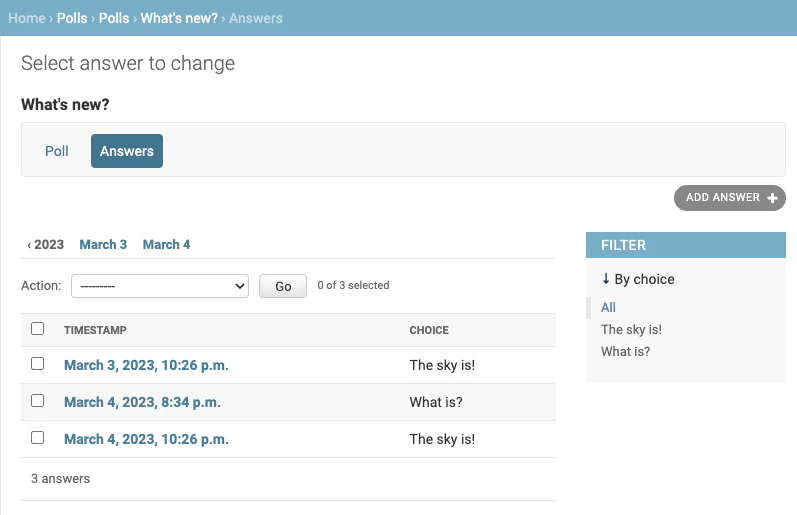Sort by TIMESTAMP column header
The height and width of the screenshot is (515, 797).
click(x=95, y=330)
